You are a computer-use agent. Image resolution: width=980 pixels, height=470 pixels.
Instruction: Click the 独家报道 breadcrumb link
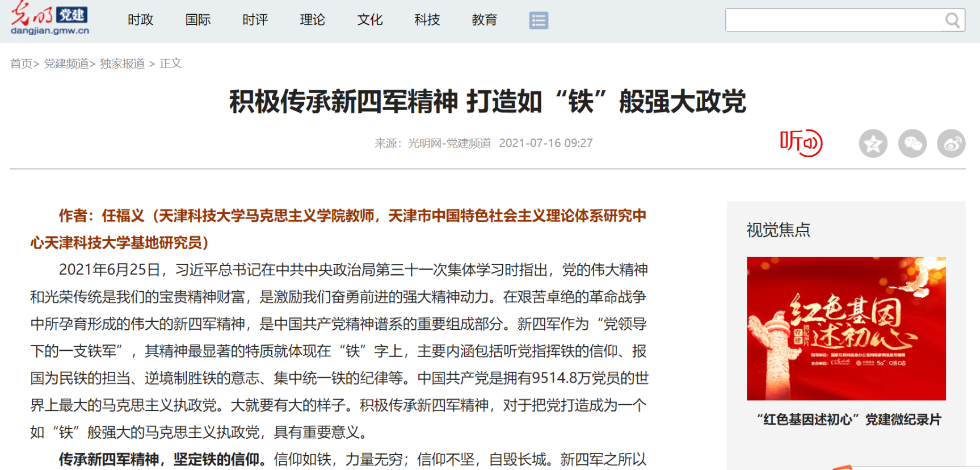[x=123, y=64]
